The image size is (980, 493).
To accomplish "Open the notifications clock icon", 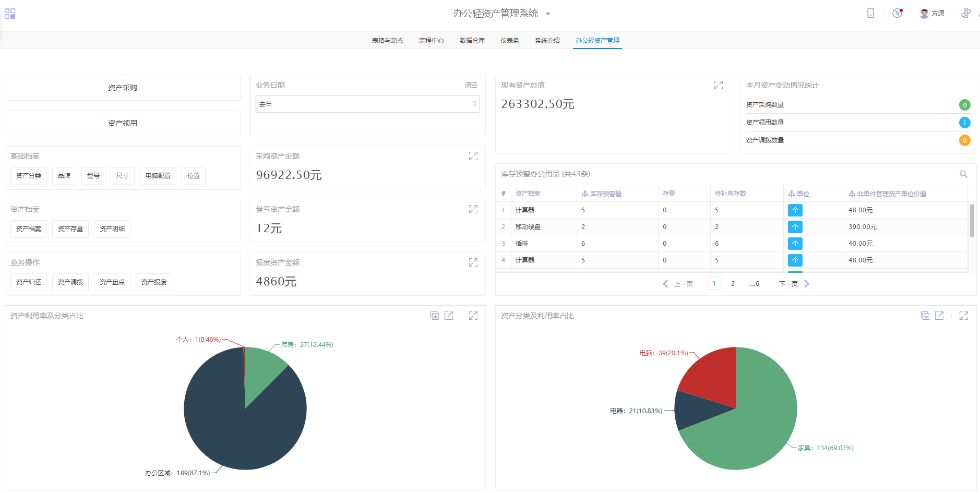I will [x=898, y=14].
